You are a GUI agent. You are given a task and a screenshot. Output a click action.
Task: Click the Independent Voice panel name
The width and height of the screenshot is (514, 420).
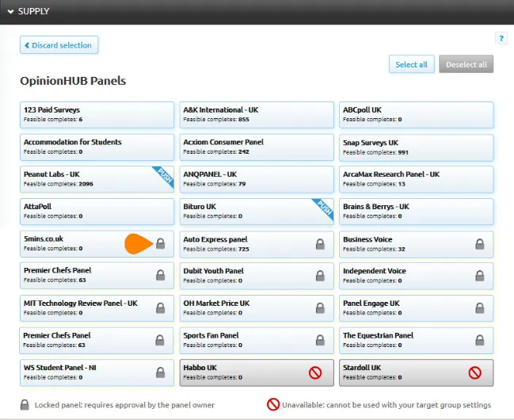(x=375, y=271)
